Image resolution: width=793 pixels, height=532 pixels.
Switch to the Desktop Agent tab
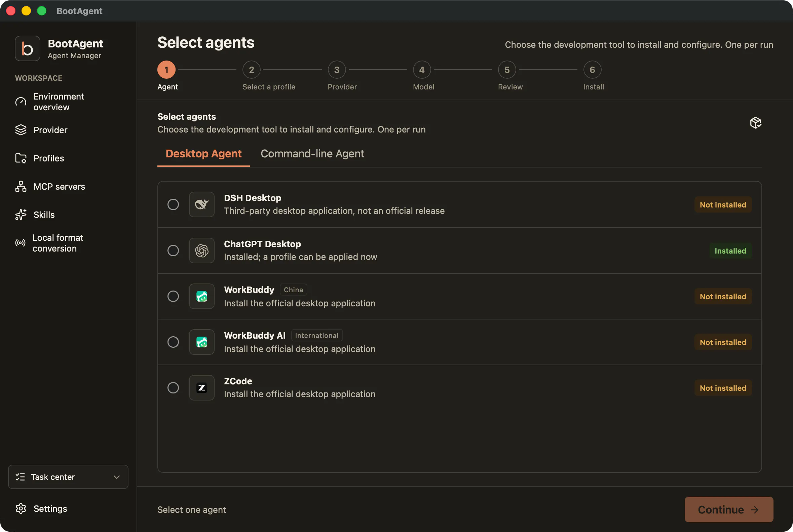click(203, 154)
